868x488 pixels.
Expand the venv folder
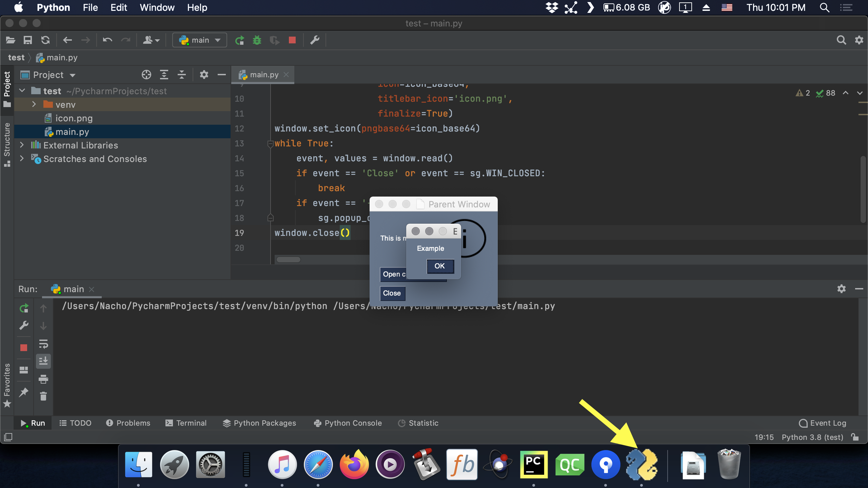34,104
